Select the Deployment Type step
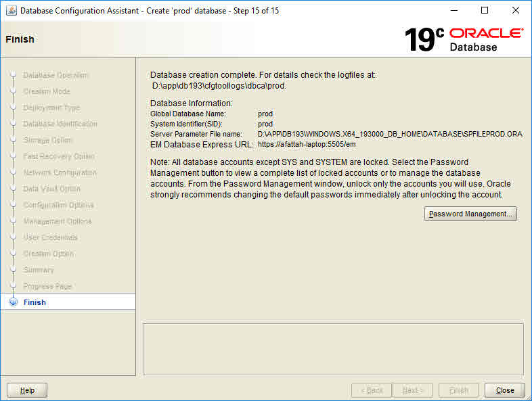This screenshot has height=401, width=532. [51, 108]
